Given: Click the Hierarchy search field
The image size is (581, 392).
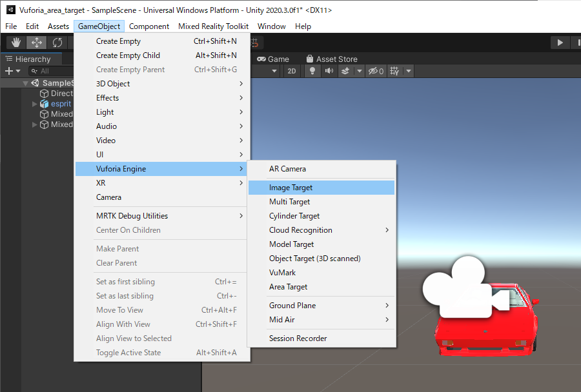Looking at the screenshot, I should (48, 71).
